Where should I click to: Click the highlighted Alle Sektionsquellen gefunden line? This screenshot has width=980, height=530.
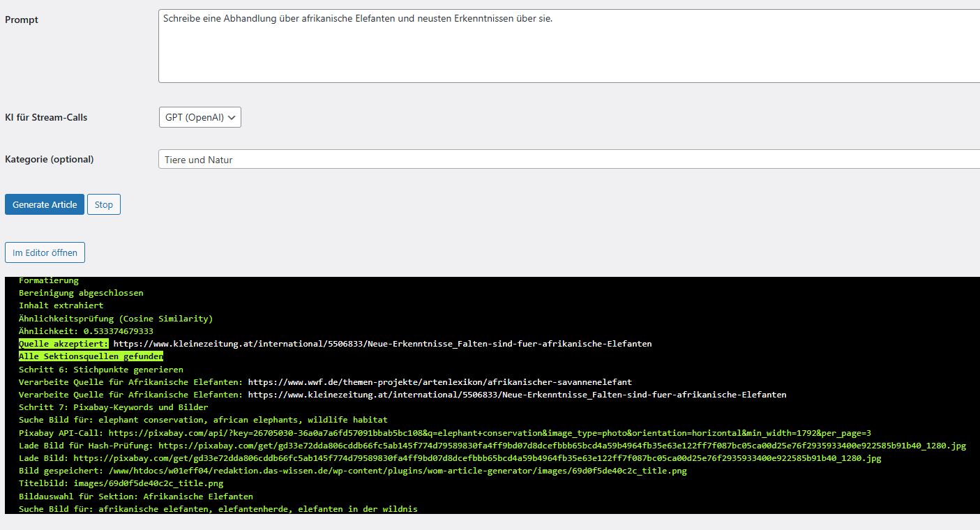coord(91,356)
